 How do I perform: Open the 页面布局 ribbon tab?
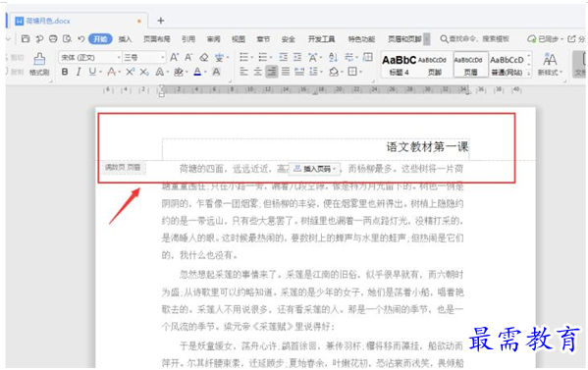coord(157,39)
